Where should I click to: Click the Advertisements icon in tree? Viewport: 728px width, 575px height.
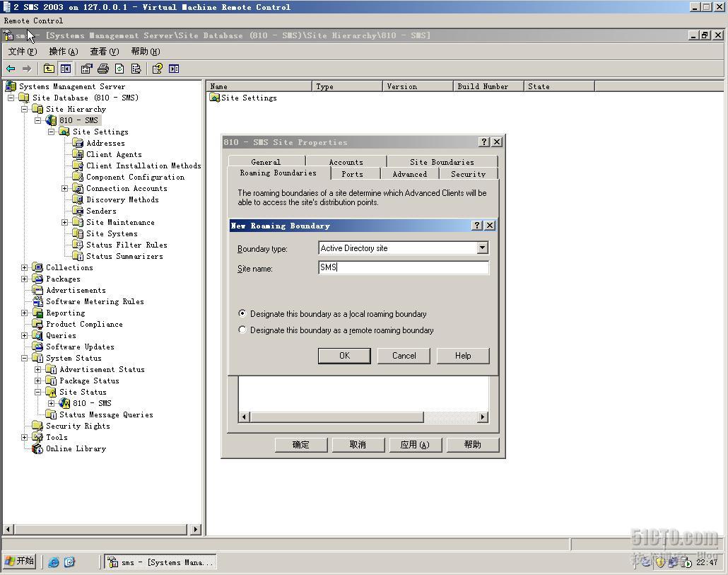tap(37, 290)
